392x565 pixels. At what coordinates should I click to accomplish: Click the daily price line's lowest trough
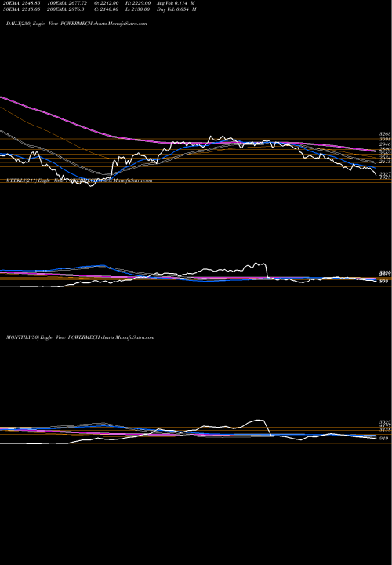(x=90, y=185)
